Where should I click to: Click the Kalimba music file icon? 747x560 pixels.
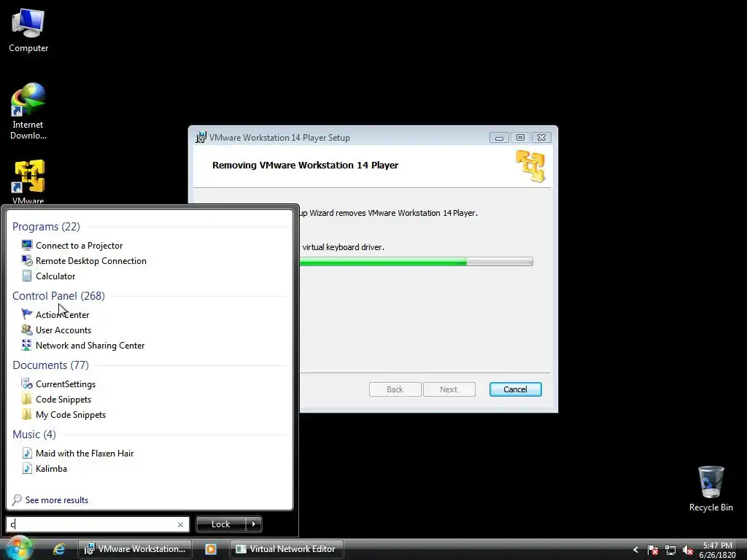click(27, 468)
